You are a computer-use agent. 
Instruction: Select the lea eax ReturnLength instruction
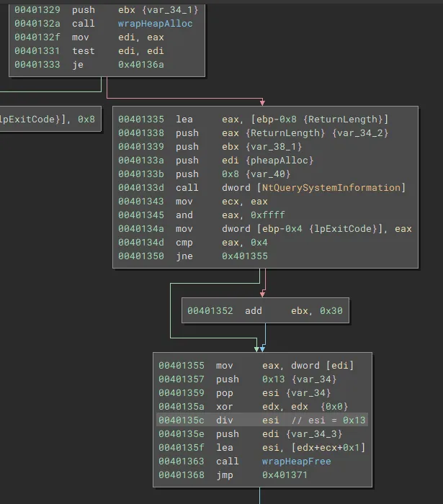(254, 120)
